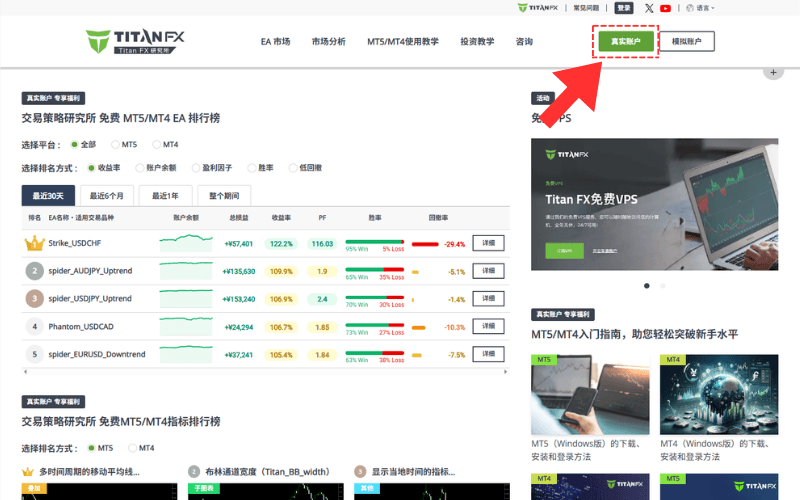Switch to 最近30天 tab
Screen dimensions: 800x500
click(x=48, y=196)
